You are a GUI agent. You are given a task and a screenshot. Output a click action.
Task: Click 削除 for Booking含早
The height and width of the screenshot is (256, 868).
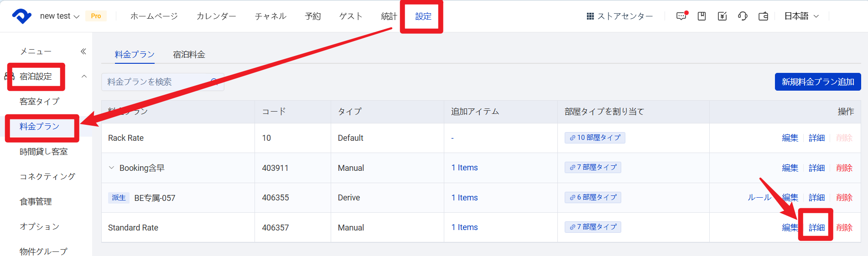(x=844, y=168)
